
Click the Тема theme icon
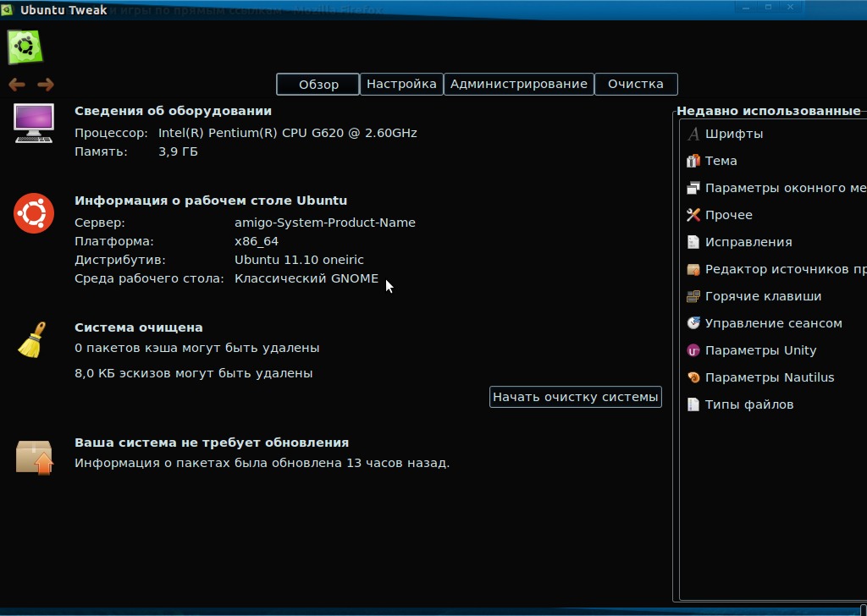(693, 161)
